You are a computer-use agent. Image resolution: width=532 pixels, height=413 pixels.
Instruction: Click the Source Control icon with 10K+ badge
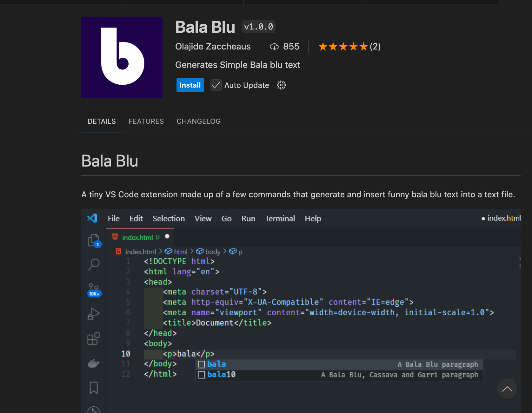(x=94, y=290)
